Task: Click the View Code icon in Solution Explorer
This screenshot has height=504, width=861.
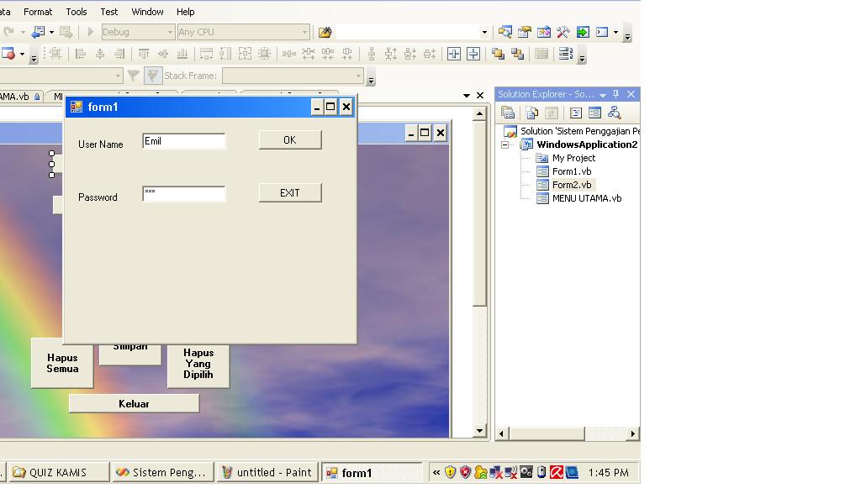Action: click(575, 113)
